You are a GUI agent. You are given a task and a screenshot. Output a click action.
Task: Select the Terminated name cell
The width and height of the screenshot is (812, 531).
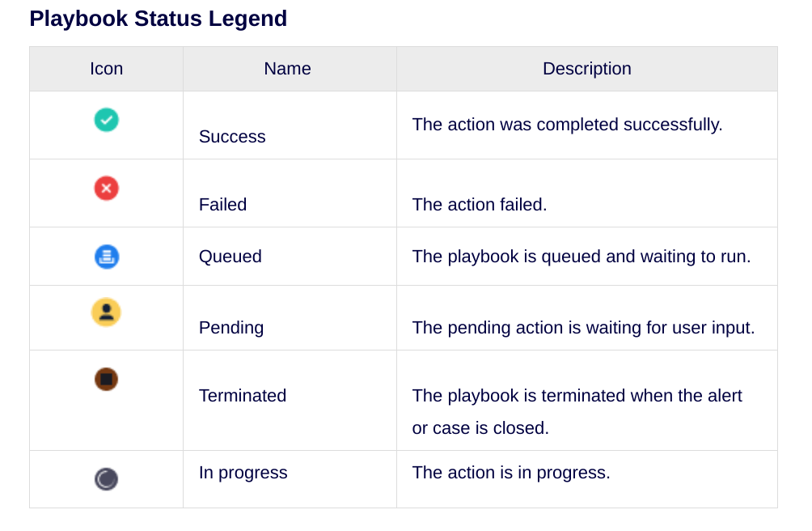243,396
